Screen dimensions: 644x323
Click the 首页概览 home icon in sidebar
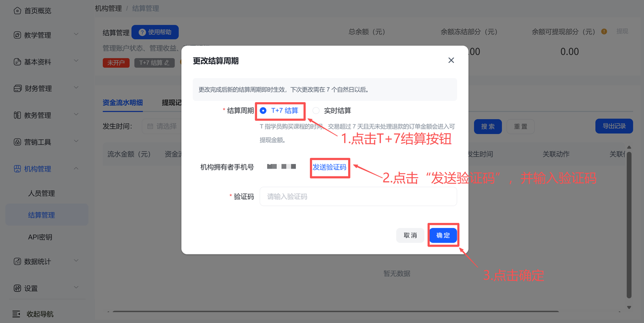tap(17, 11)
